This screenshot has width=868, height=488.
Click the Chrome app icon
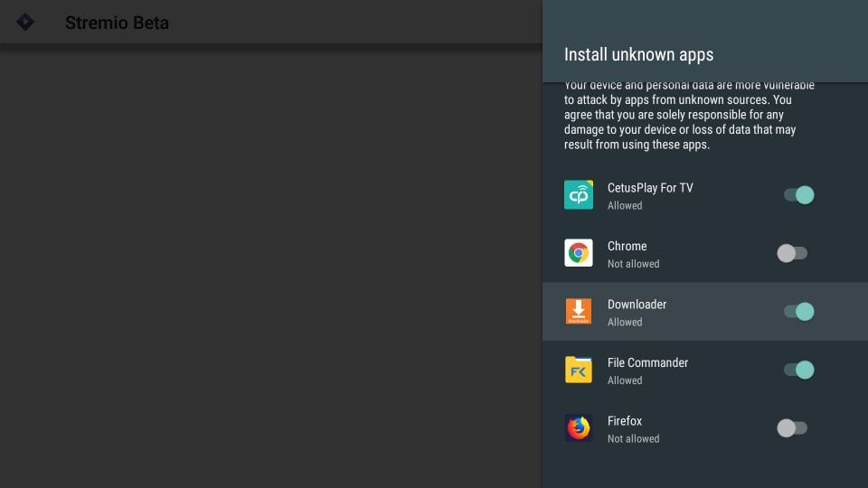click(579, 253)
